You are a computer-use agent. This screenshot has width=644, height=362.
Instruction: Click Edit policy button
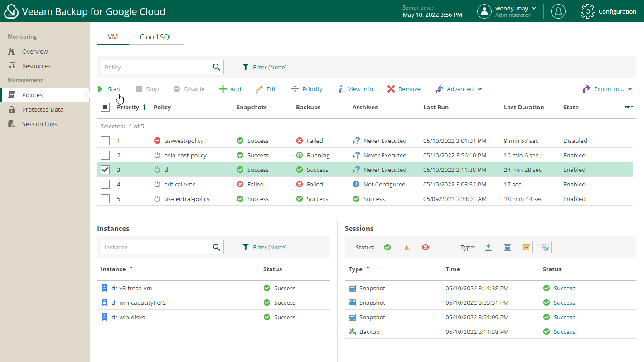click(x=266, y=89)
